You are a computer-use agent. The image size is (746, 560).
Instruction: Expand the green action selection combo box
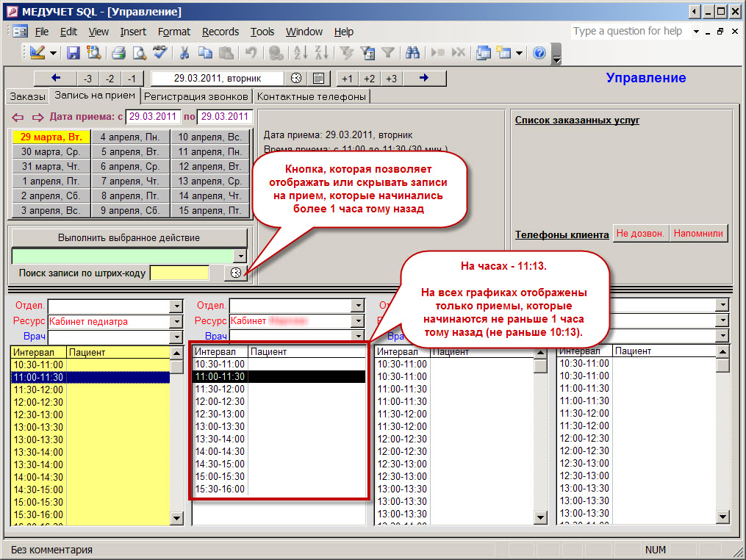(x=241, y=256)
